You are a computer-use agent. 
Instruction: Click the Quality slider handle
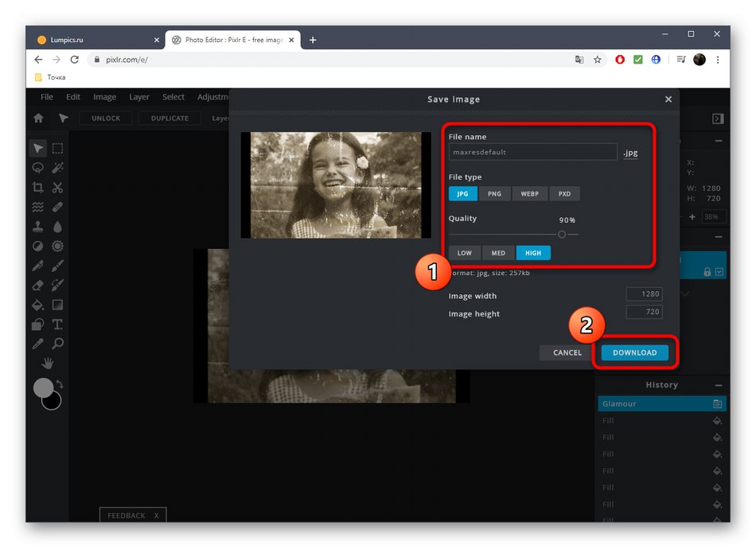(562, 235)
